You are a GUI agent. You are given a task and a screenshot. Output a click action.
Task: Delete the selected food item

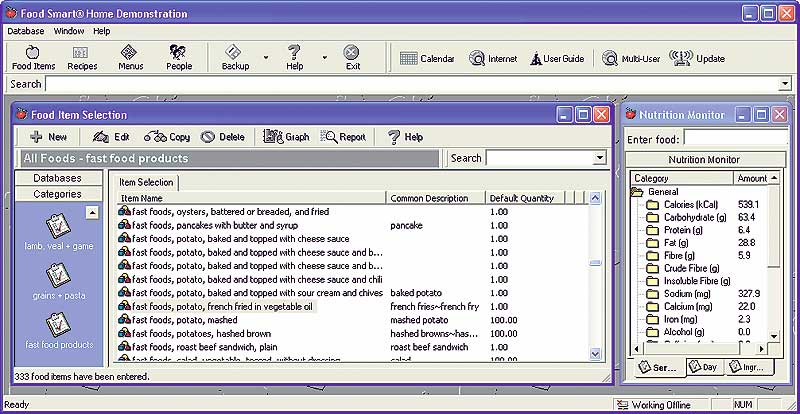(222, 137)
